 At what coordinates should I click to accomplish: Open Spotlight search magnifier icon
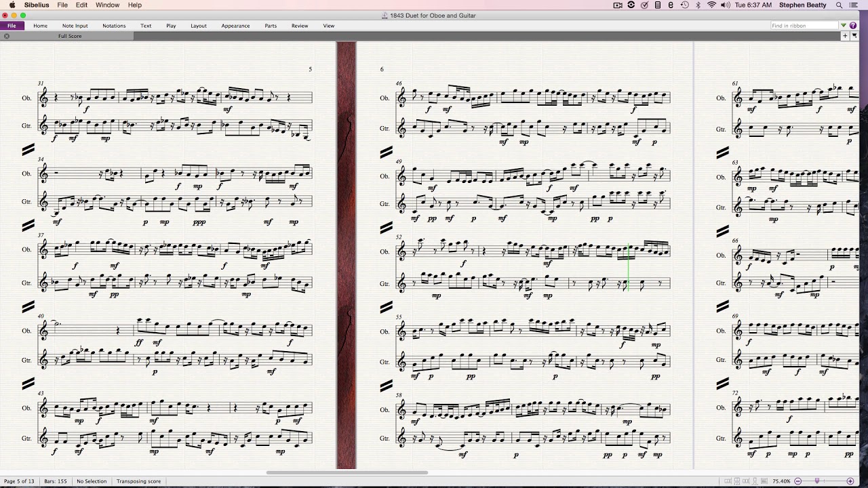coord(840,5)
